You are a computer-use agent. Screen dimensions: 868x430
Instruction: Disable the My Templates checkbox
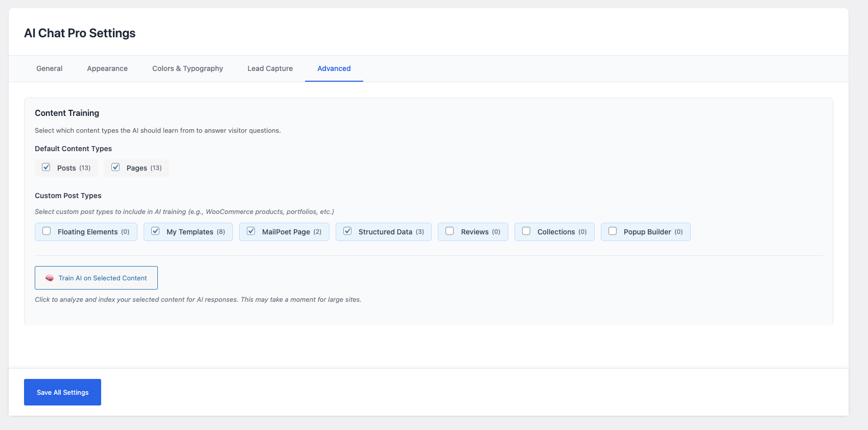(x=155, y=231)
